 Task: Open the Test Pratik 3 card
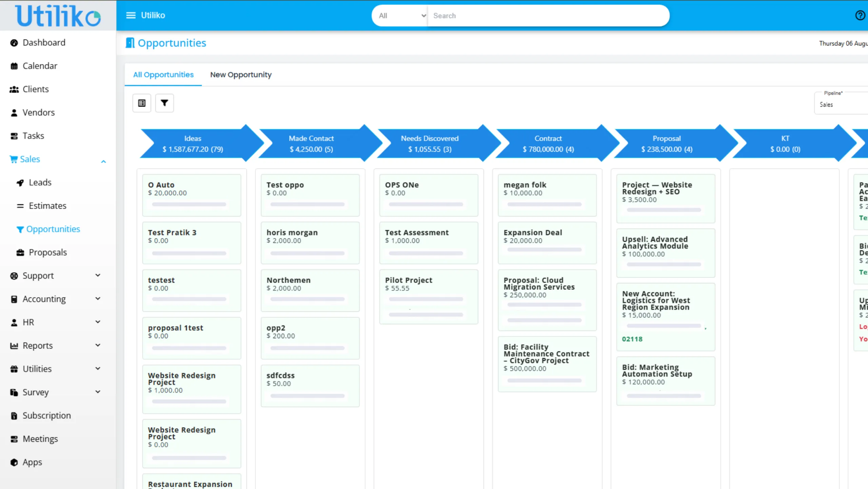pyautogui.click(x=192, y=243)
